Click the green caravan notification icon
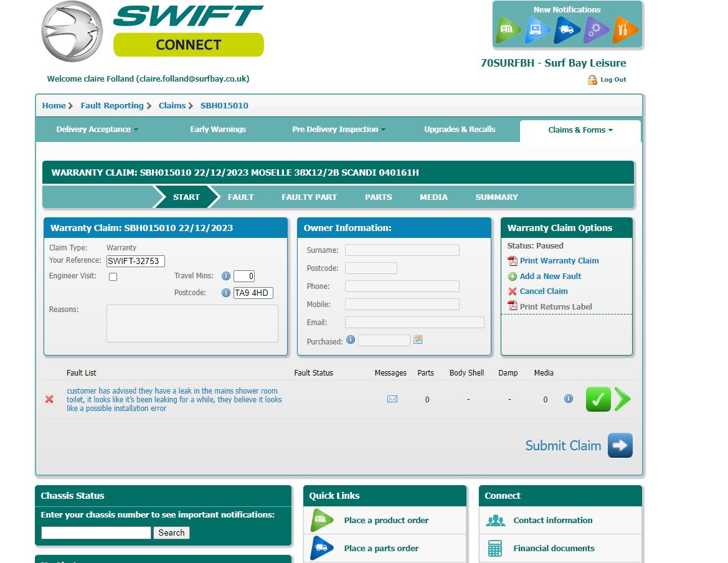728x563 pixels. tap(508, 30)
